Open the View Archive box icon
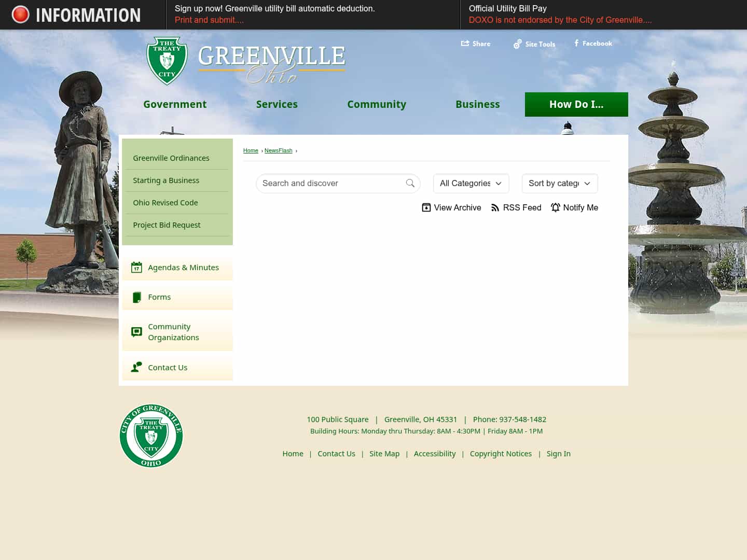Viewport: 747px width, 560px height. 426,207
